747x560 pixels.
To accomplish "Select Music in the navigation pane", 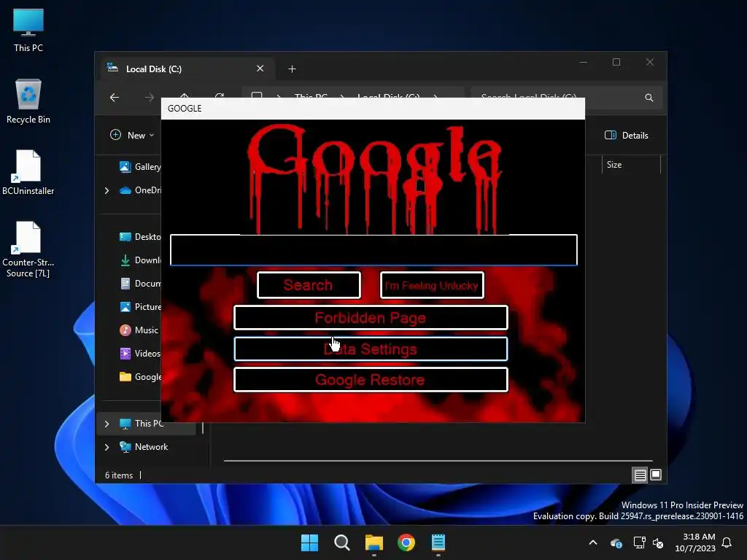I will pyautogui.click(x=139, y=330).
